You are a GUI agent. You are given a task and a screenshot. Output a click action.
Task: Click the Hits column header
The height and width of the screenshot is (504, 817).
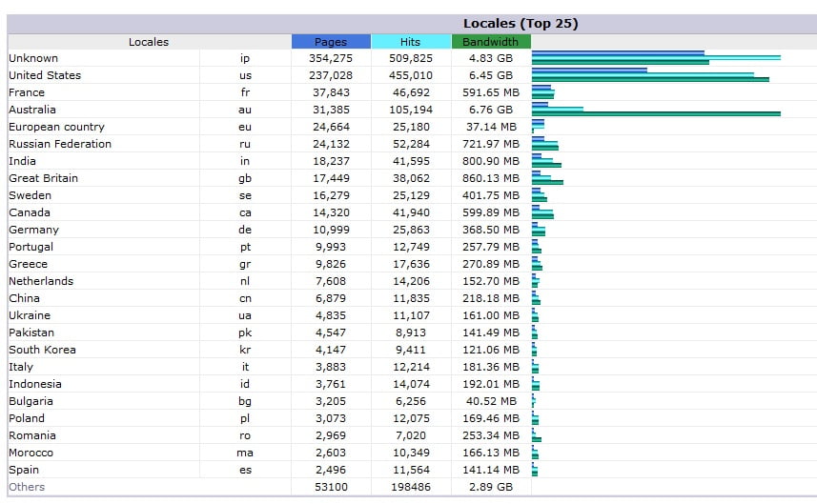click(410, 42)
